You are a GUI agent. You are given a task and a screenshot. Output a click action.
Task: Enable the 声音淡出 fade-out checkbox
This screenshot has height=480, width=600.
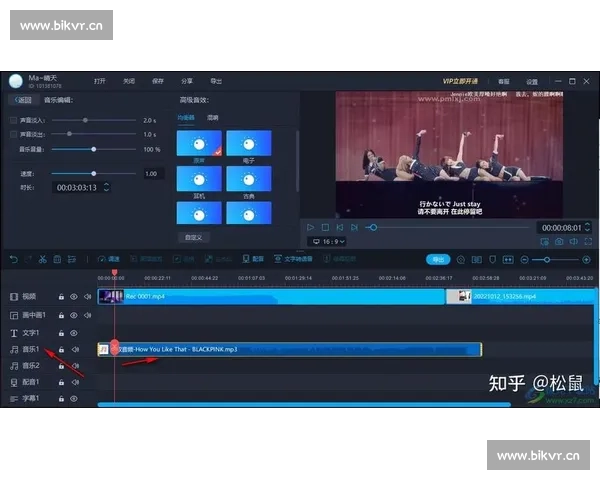[13, 134]
